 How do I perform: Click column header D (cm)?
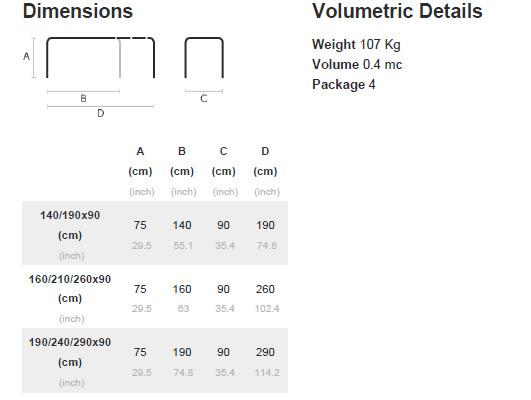[265, 161]
